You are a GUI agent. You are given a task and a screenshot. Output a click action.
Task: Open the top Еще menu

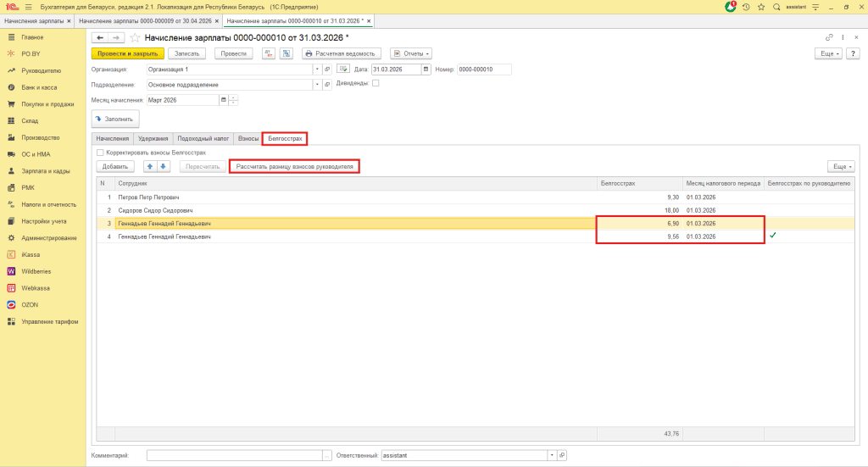click(829, 53)
